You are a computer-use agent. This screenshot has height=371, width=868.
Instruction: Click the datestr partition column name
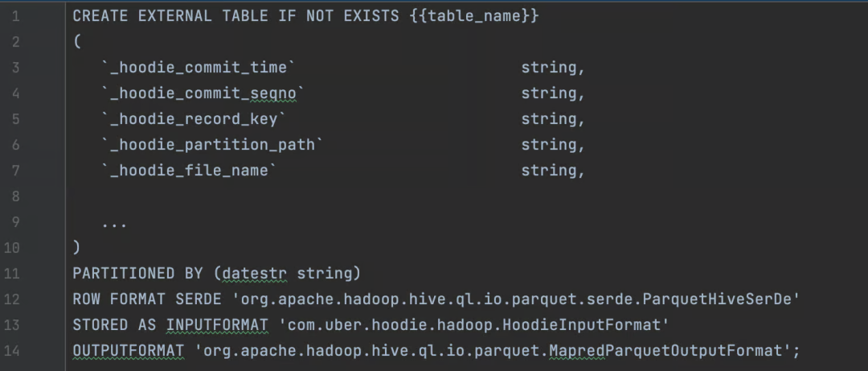[x=255, y=274]
